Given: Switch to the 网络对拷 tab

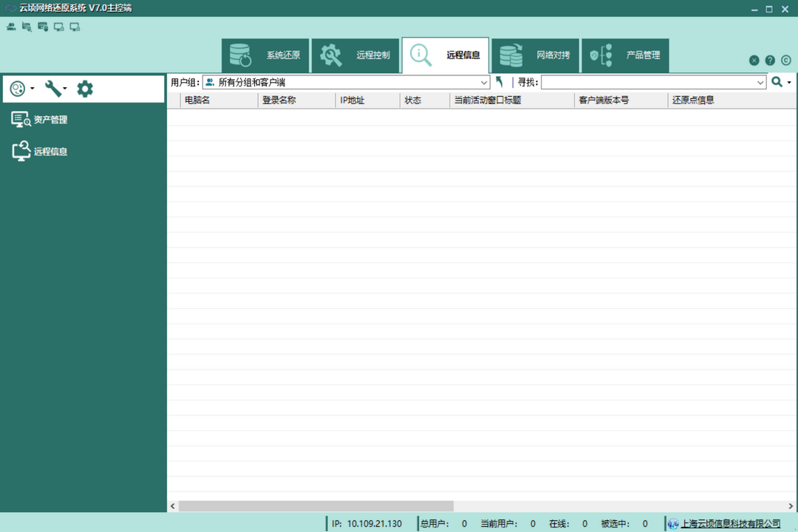Looking at the screenshot, I should pos(535,55).
